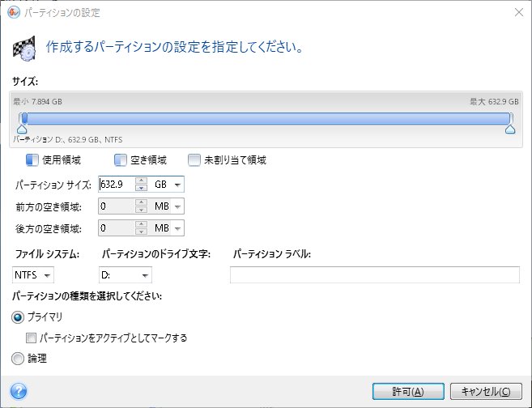532x408 pixels.
Task: Click the キャンセル(C) button
Action: [x=486, y=392]
